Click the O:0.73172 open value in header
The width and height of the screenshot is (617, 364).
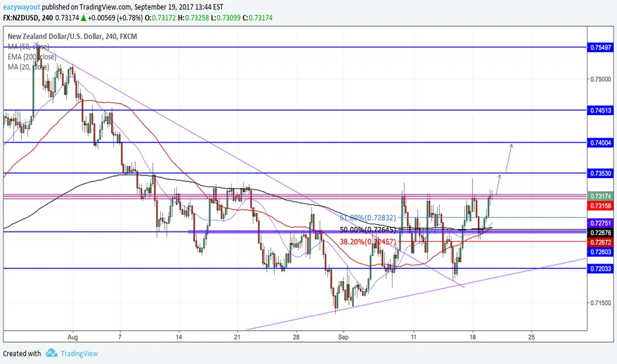click(160, 18)
